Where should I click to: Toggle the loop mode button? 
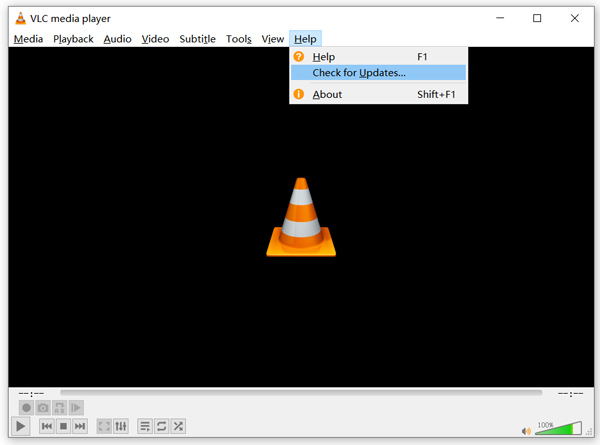coord(161,426)
